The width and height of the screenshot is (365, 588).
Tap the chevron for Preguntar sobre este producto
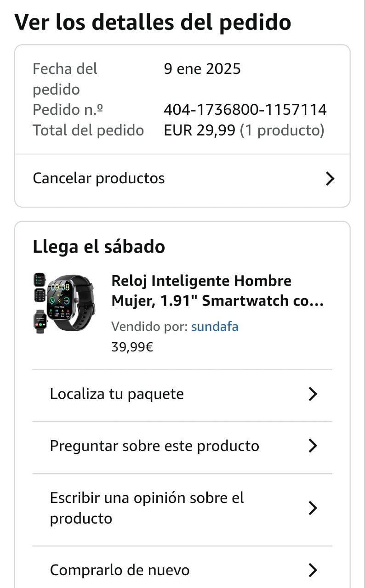[x=313, y=446]
